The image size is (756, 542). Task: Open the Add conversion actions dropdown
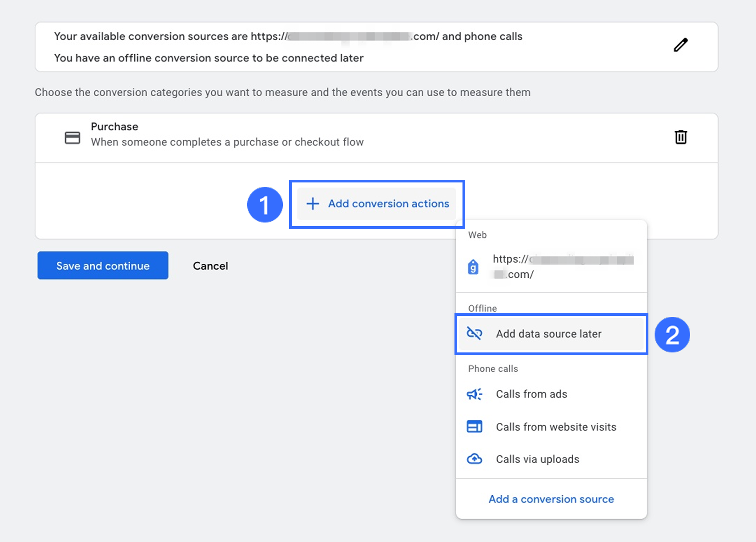click(x=388, y=204)
